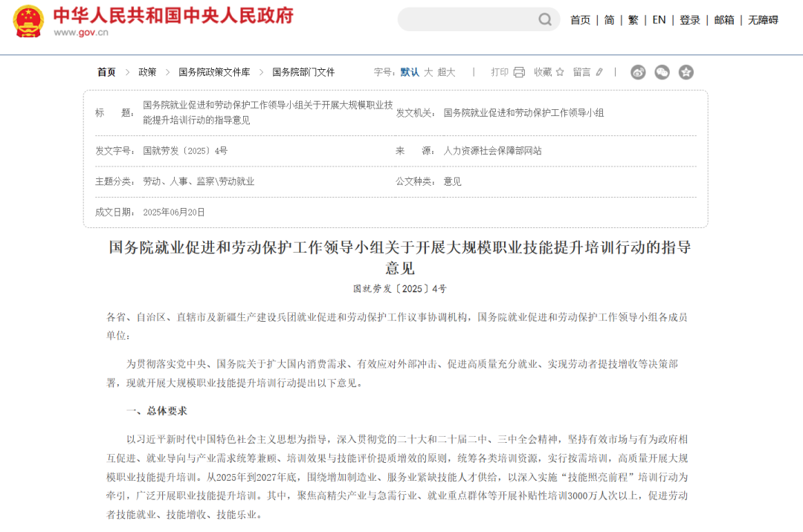Click the www.gov.cn address text
The width and height of the screenshot is (803, 532).
[x=81, y=33]
